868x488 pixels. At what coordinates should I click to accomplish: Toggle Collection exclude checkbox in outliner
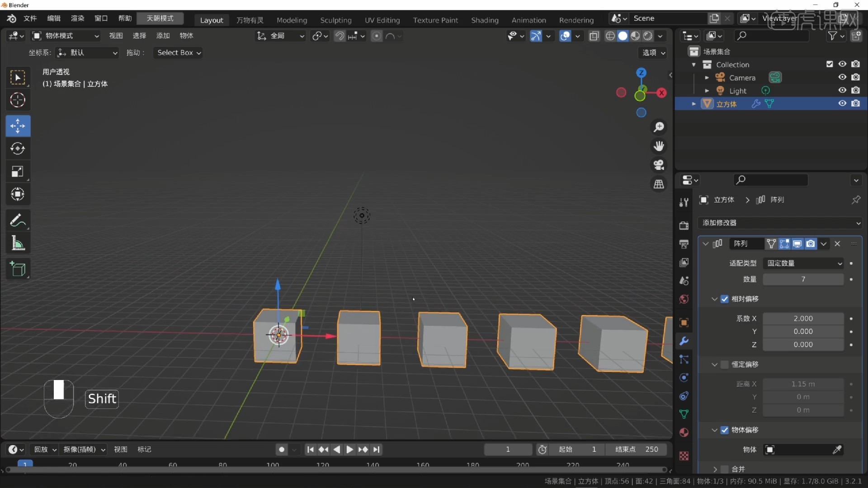coord(830,64)
